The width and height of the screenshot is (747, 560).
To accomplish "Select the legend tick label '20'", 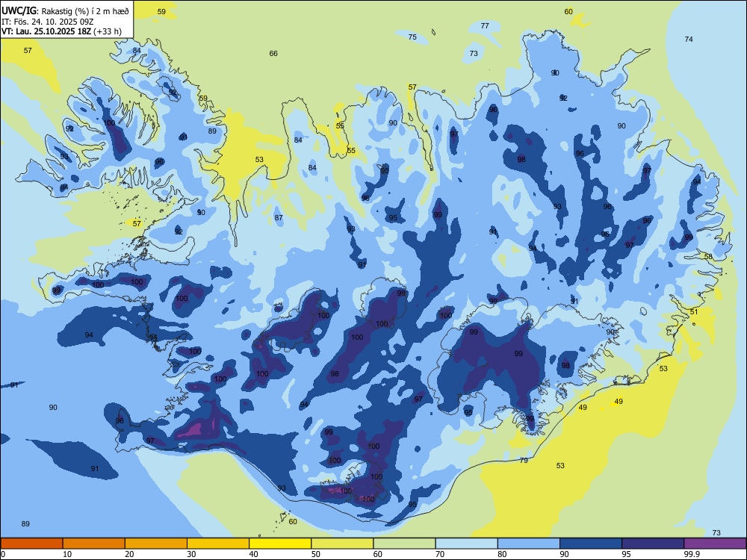I will 129,554.
